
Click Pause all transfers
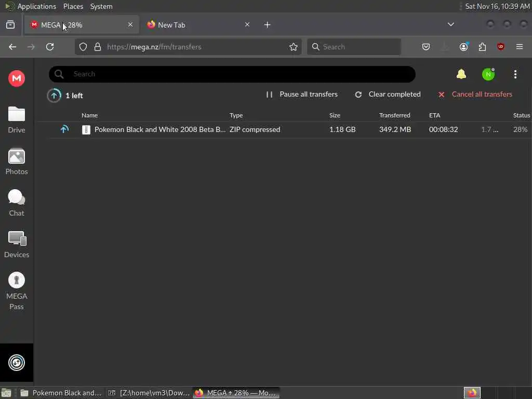coord(302,95)
